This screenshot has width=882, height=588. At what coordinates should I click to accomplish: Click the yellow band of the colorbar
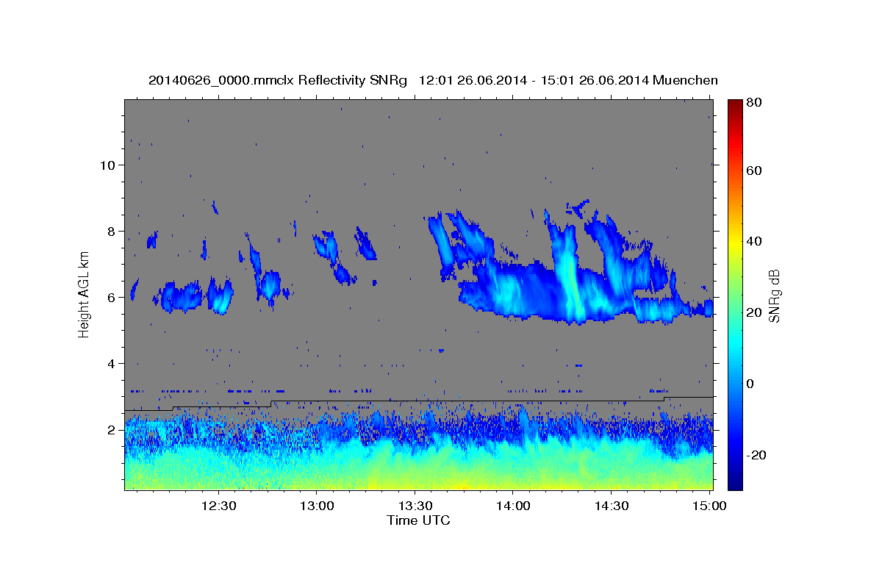tap(735, 243)
